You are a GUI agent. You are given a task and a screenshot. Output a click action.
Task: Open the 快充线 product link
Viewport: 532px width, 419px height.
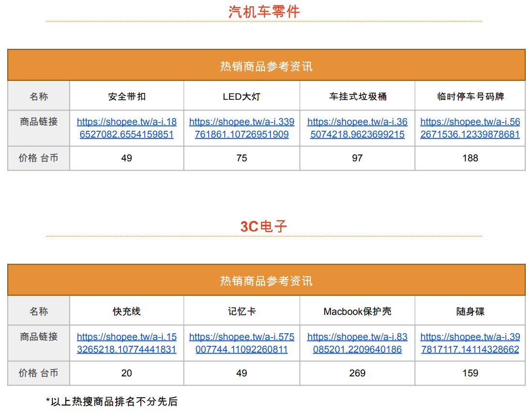[127, 343]
